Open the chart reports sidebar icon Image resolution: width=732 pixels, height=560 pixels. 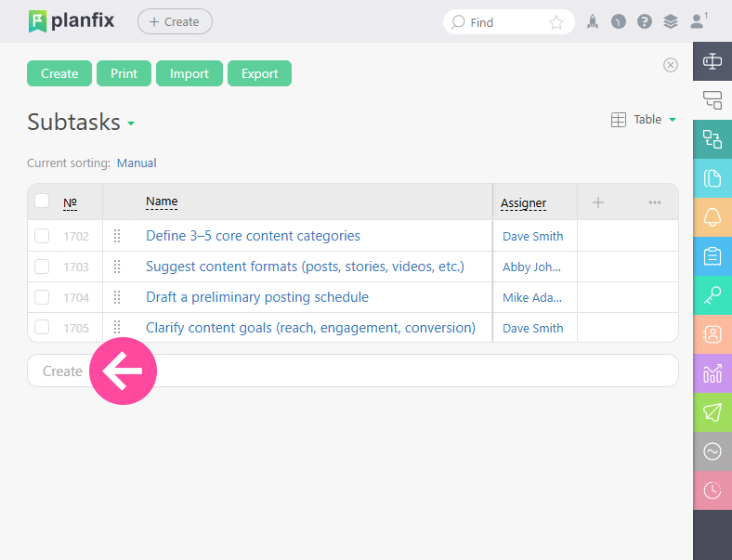click(712, 373)
